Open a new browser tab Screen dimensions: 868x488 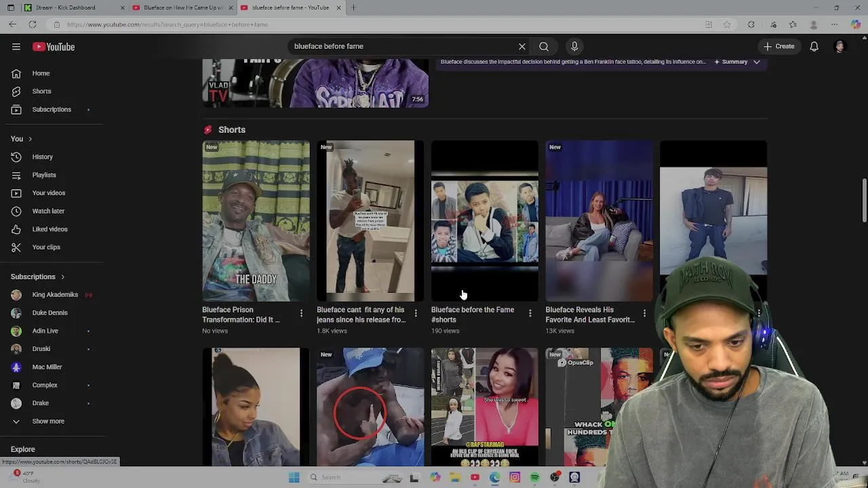click(353, 7)
